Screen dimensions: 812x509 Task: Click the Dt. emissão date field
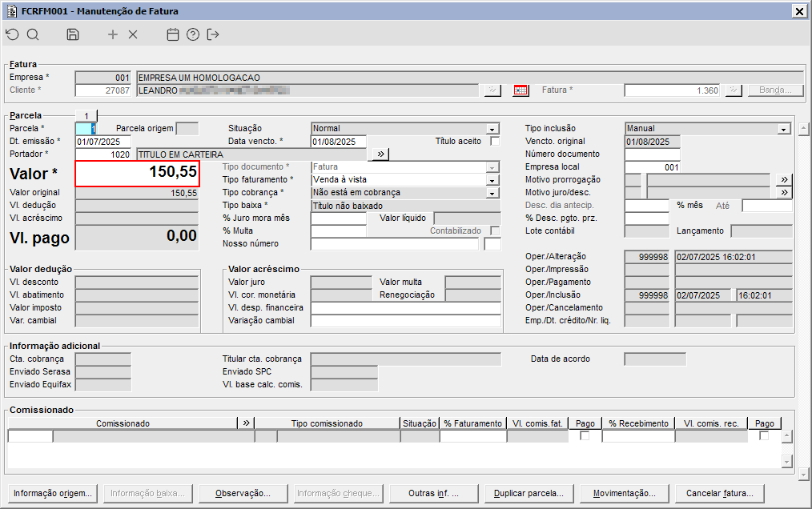tap(103, 142)
